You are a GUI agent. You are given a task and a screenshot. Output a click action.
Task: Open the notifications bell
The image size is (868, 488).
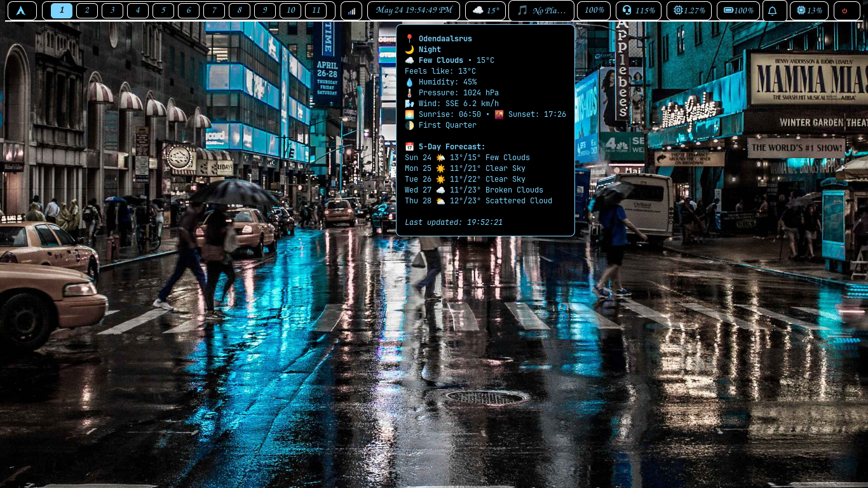(x=773, y=10)
